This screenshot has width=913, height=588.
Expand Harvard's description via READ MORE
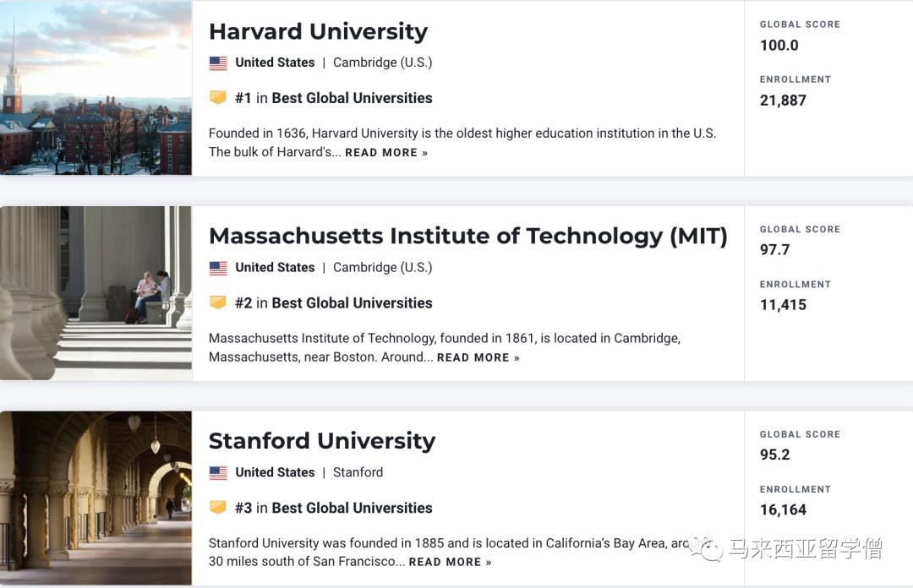click(380, 152)
